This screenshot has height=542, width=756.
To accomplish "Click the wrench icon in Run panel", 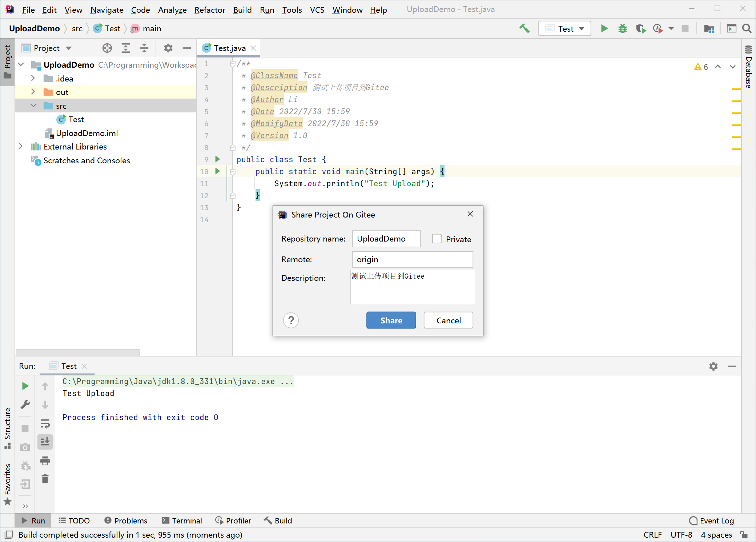I will coord(25,404).
